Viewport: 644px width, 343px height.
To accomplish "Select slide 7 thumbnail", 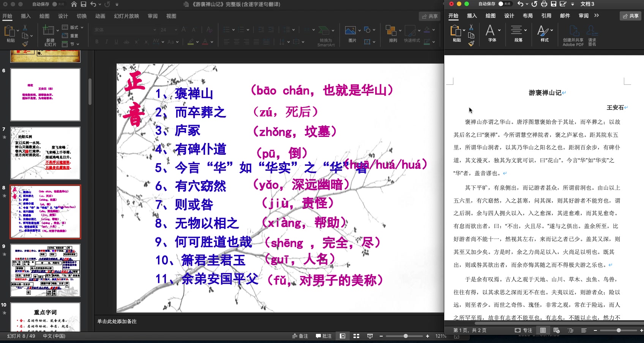I will click(x=45, y=153).
